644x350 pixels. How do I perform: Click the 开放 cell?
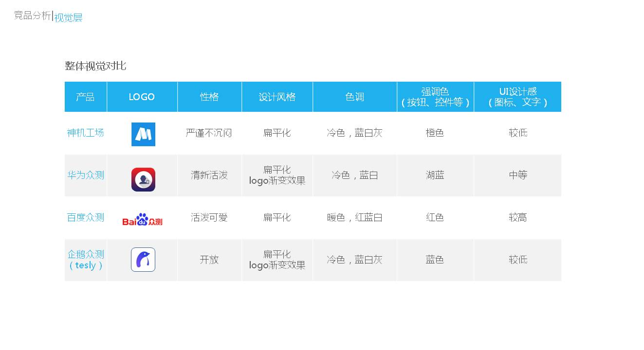(x=209, y=260)
